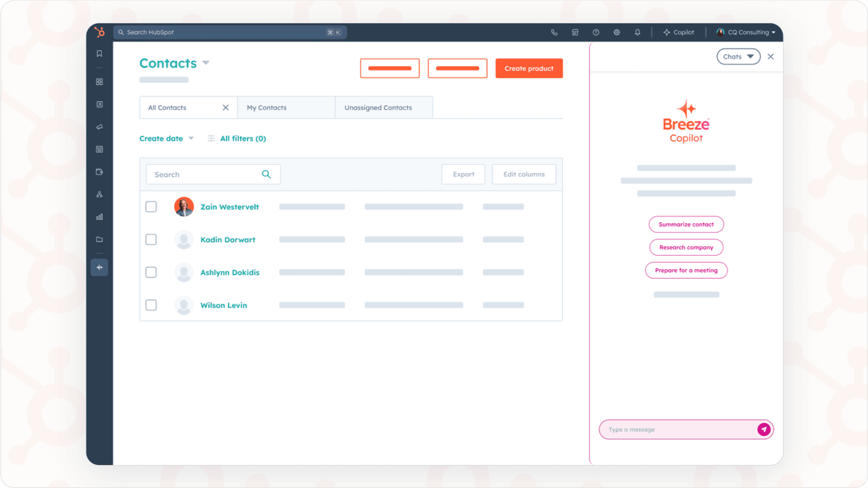This screenshot has height=488, width=868.
Task: Open the Marketplace icon in the top bar
Action: pyautogui.click(x=575, y=32)
